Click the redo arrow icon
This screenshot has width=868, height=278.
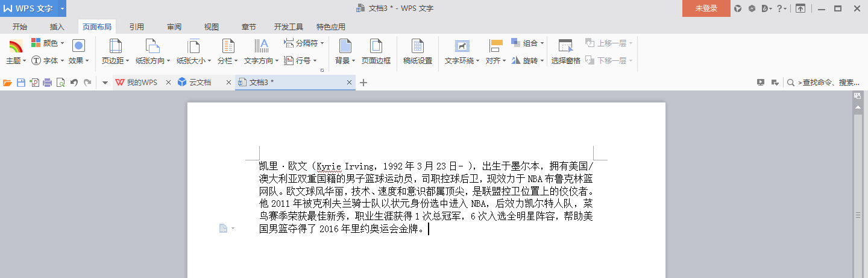click(x=87, y=83)
